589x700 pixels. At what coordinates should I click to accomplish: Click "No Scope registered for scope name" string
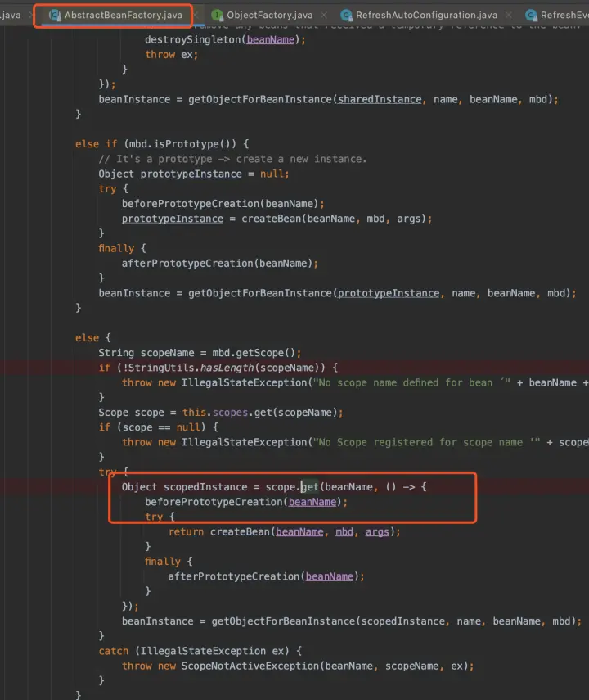coord(426,442)
